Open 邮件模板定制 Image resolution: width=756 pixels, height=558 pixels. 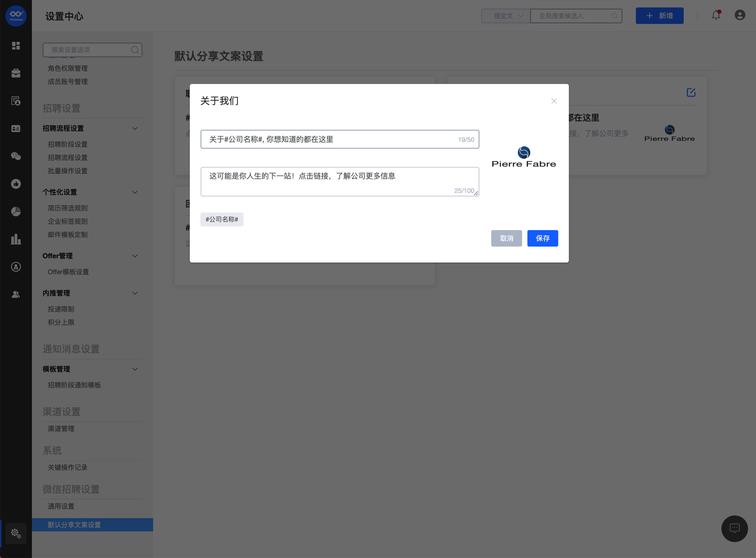tap(68, 235)
